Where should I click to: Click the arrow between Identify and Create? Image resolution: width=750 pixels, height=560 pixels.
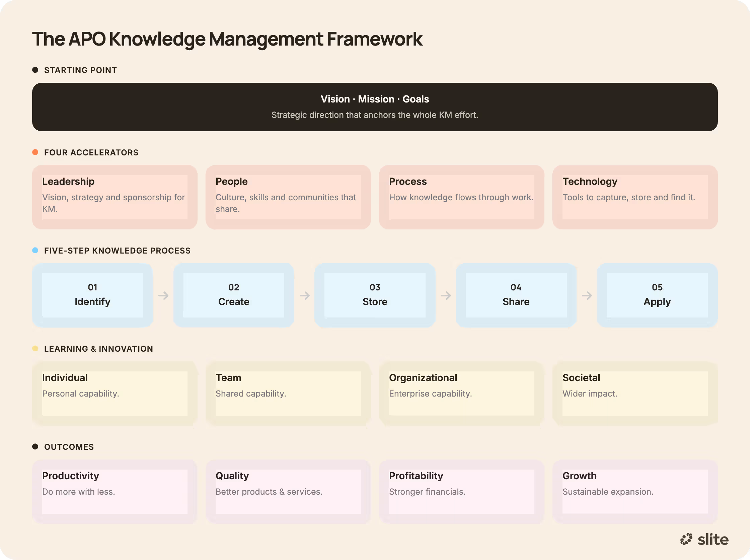[x=163, y=296]
